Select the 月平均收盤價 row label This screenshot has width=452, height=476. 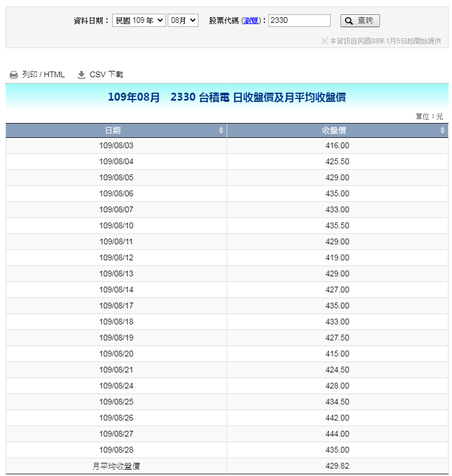[116, 466]
